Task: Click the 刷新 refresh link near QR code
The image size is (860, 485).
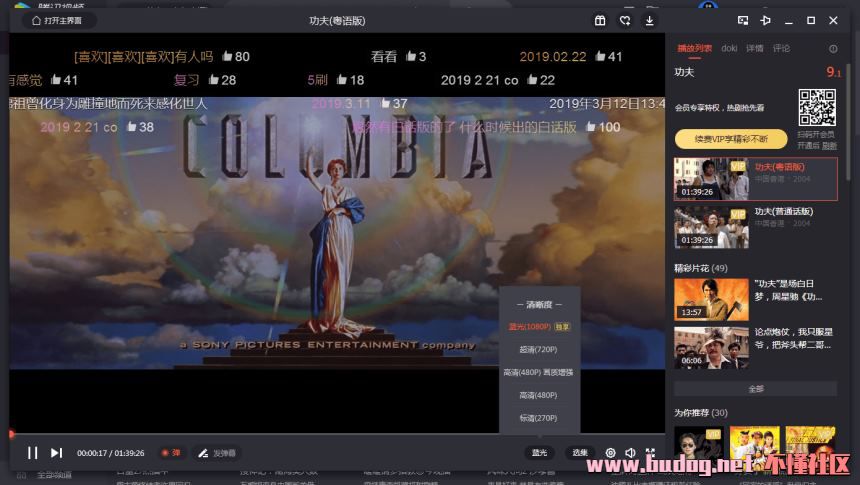Action: [x=830, y=145]
